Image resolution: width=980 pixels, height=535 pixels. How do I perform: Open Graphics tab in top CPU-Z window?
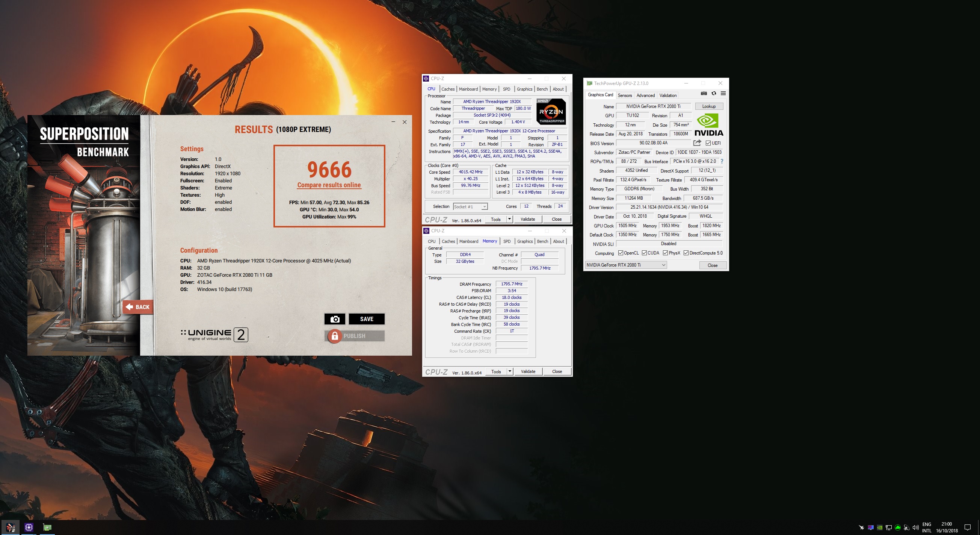525,89
